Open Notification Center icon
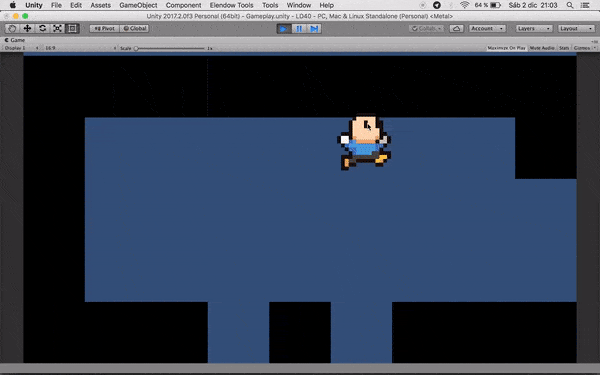This screenshot has height=375, width=600. tap(585, 5)
